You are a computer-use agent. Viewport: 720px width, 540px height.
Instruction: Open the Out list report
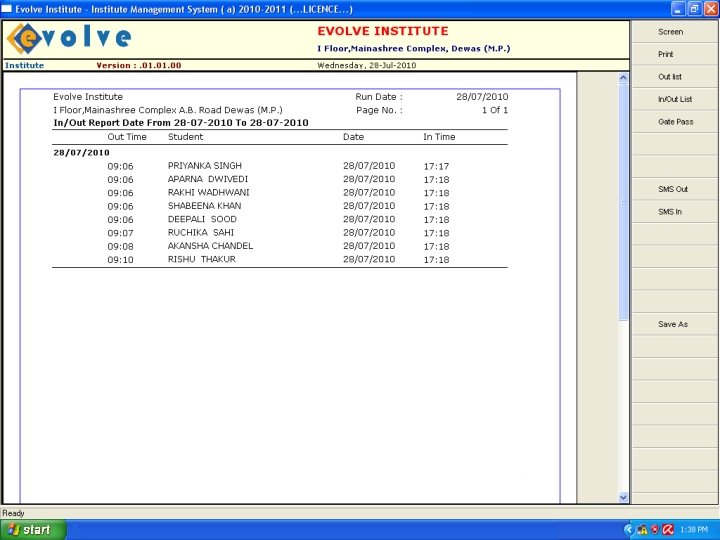coord(675,77)
